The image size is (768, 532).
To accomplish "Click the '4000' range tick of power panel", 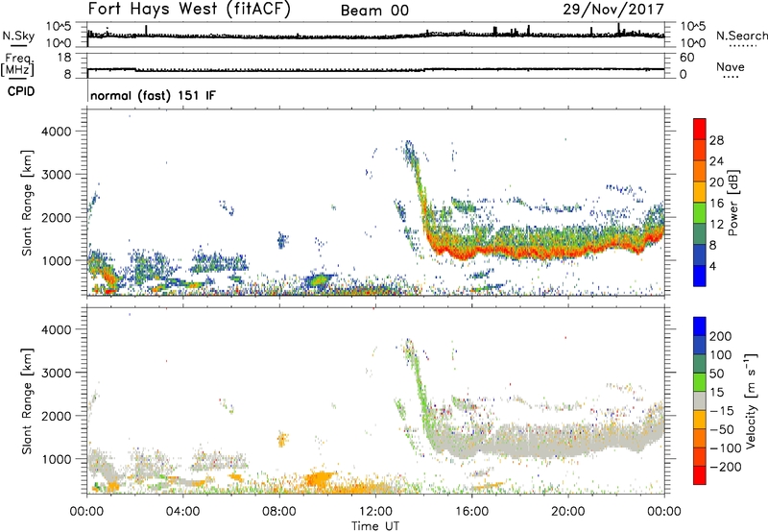I will pyautogui.click(x=57, y=132).
